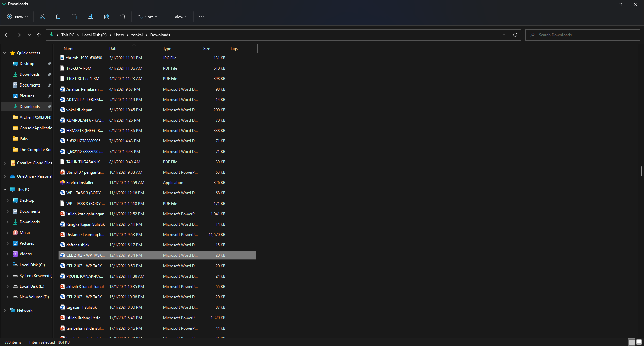
Task: Expand the Network tree node
Action: [x=5, y=310]
